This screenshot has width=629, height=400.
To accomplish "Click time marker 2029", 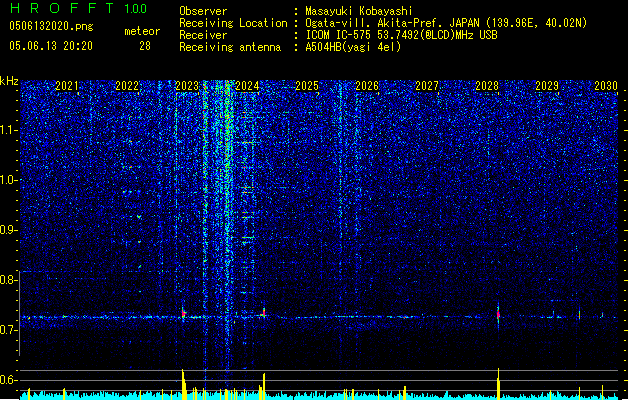I will 547,86.
